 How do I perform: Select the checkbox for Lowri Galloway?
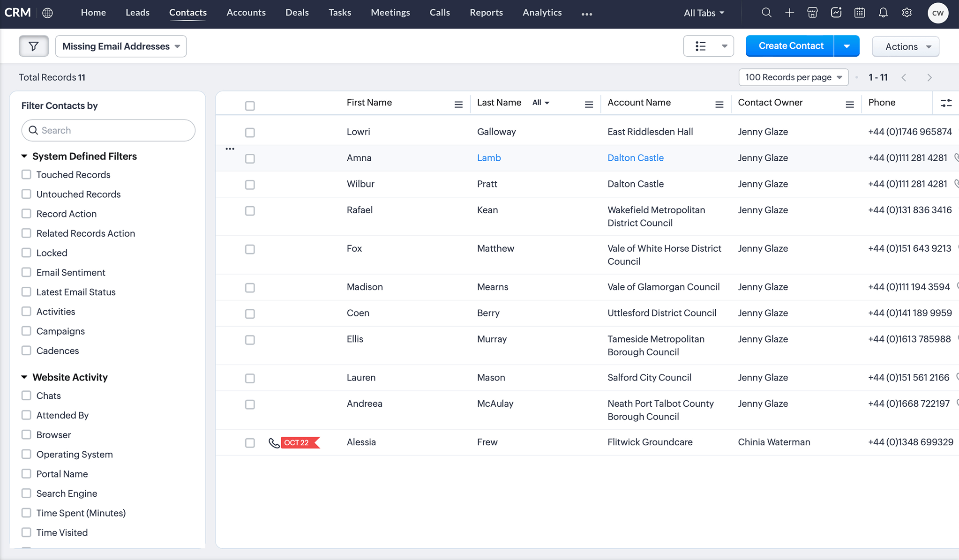coord(250,133)
